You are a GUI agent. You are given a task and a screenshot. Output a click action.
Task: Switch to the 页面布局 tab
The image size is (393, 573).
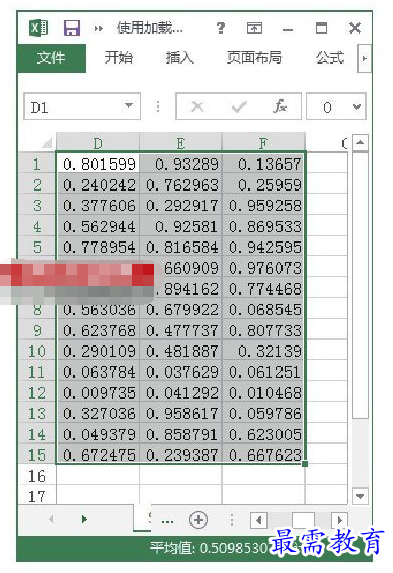pyautogui.click(x=254, y=58)
